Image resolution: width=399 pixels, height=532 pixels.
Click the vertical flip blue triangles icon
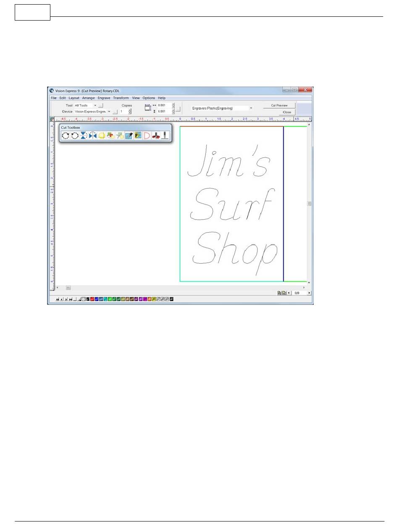pyautogui.click(x=84, y=136)
